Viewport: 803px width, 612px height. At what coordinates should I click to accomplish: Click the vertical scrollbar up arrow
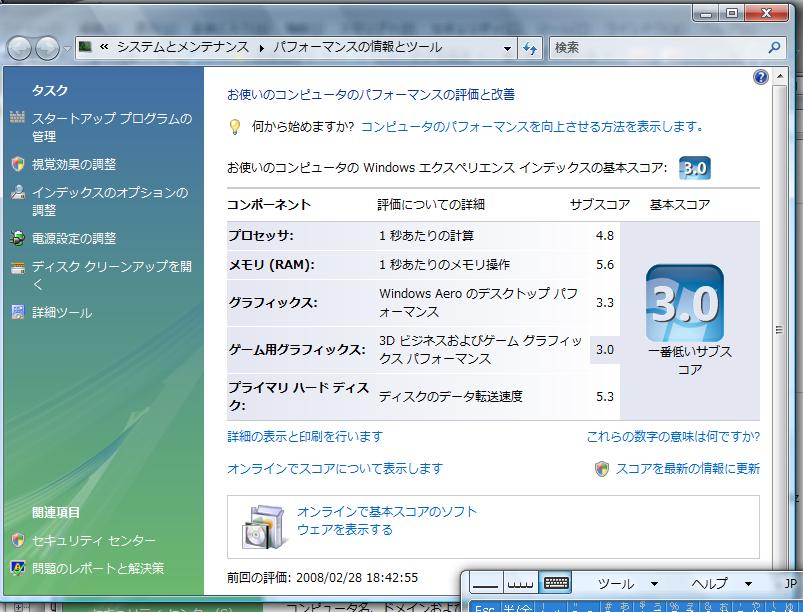[x=779, y=77]
